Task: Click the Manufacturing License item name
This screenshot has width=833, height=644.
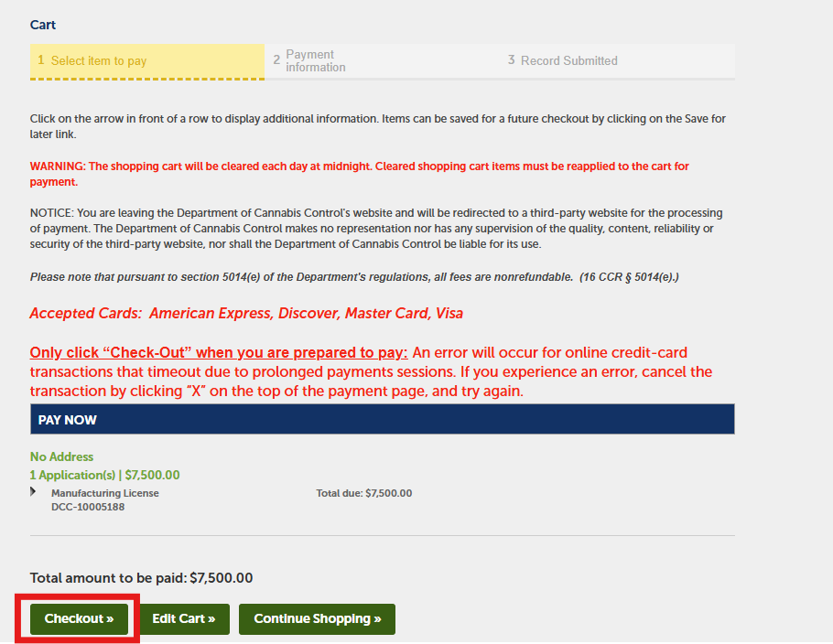Action: 105,493
